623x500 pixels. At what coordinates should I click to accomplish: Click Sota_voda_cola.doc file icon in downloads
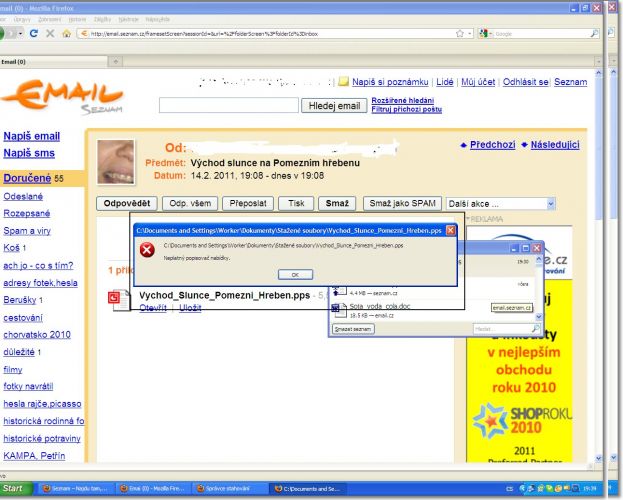(338, 310)
